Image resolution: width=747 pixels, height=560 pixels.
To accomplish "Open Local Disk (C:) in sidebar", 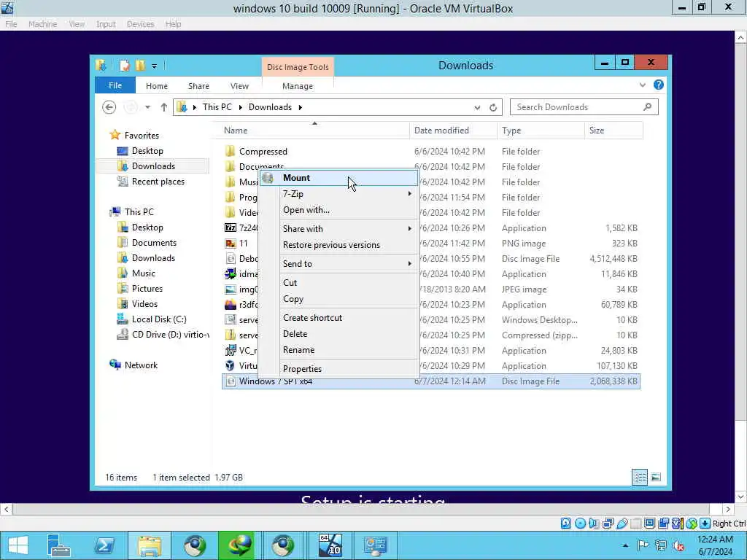I will pos(158,319).
